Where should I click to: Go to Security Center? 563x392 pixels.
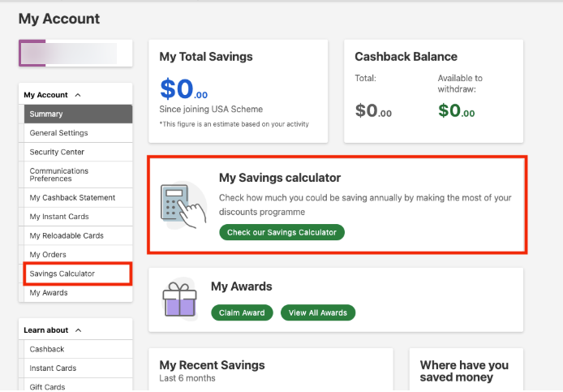[x=77, y=152]
